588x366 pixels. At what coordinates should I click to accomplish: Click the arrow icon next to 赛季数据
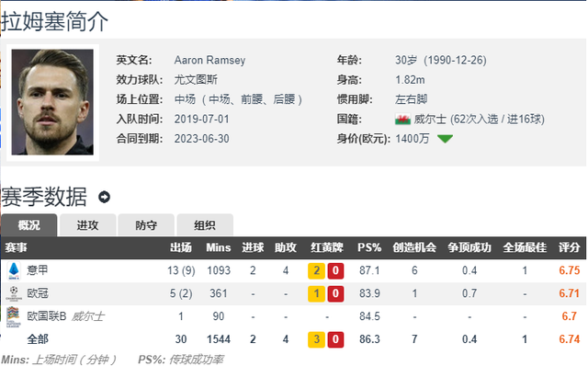(x=104, y=197)
